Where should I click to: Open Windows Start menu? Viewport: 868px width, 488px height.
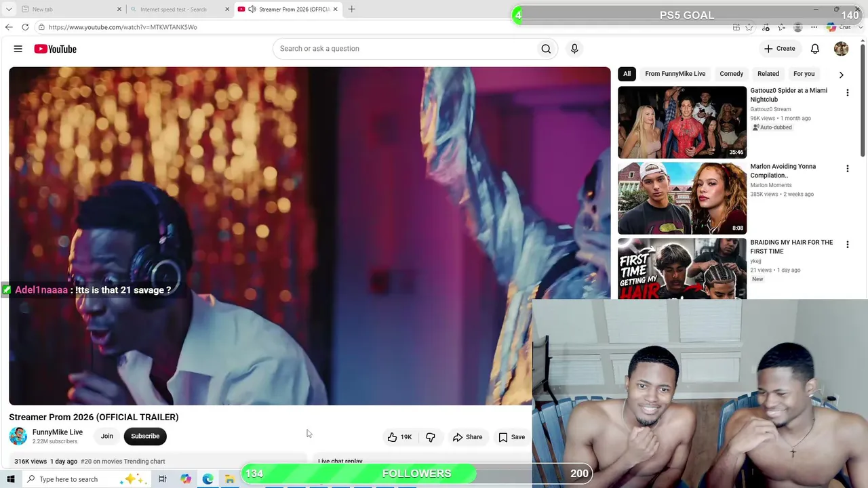pyautogui.click(x=10, y=479)
